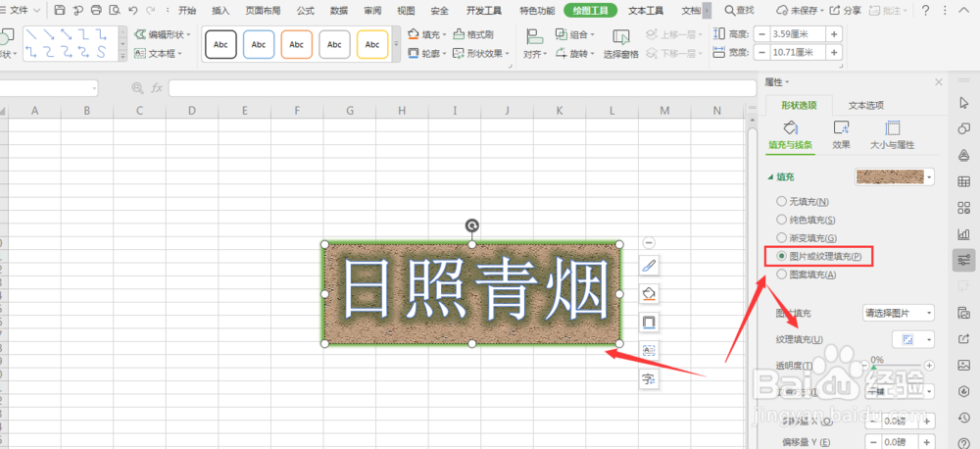Increase transparency with the plus circle

click(929, 366)
